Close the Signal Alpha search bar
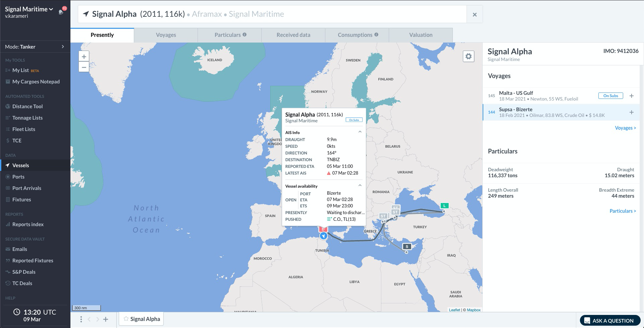The width and height of the screenshot is (644, 328). [475, 14]
